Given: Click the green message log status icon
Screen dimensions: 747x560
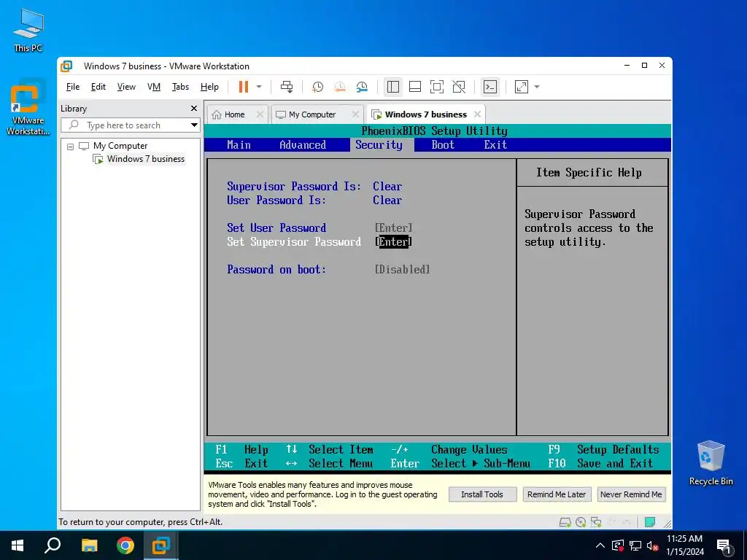Looking at the screenshot, I should (x=649, y=522).
